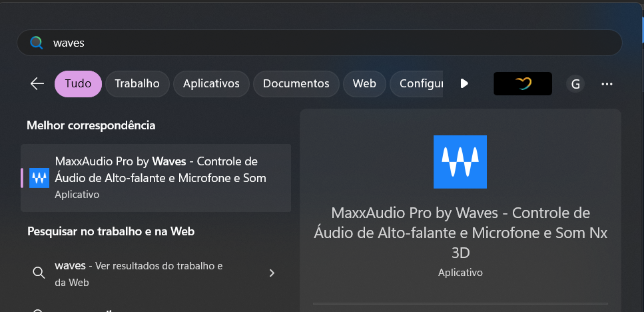Go back using the left arrow

(37, 83)
